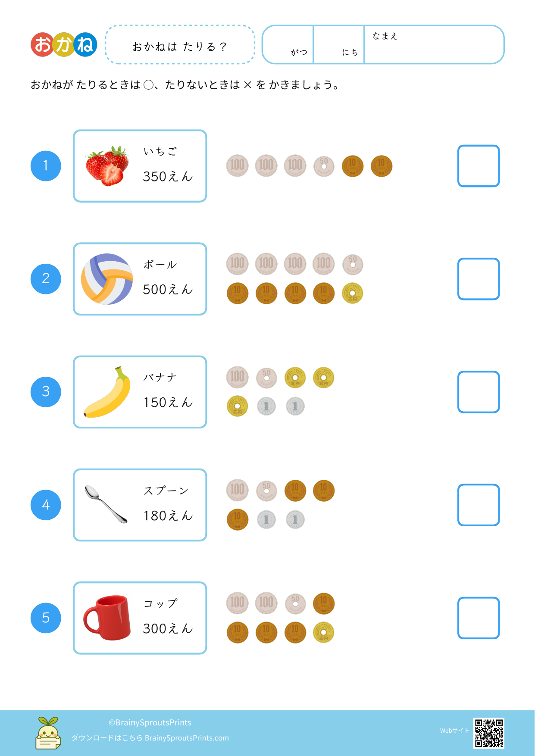The image size is (535, 756).
Task: Click the にち day field
Action: pos(339,45)
